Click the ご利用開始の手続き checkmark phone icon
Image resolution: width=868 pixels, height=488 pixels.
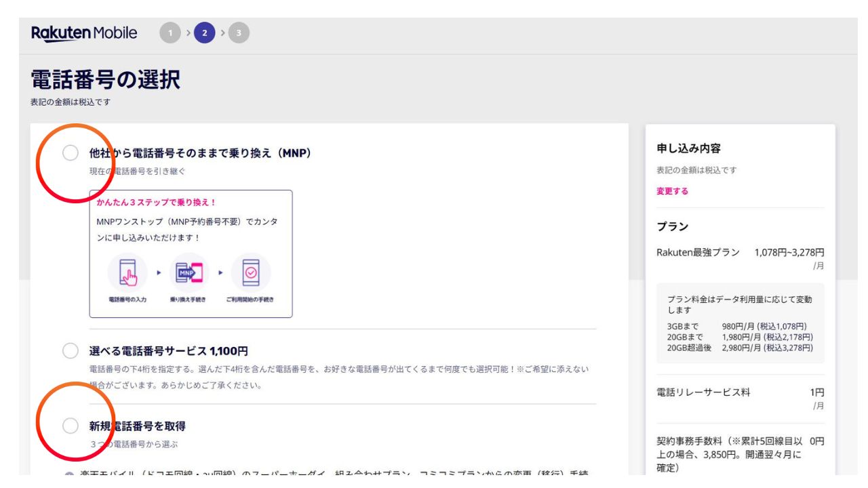(251, 274)
